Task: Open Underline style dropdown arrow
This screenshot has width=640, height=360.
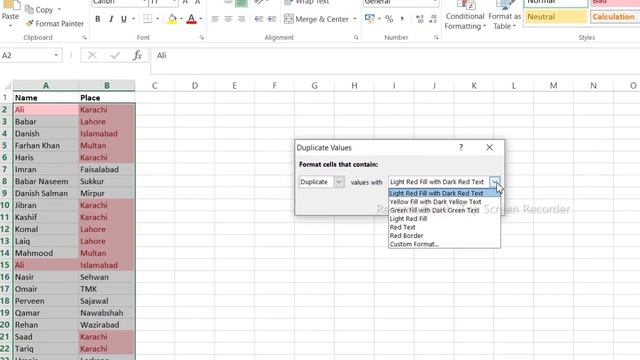Action: tap(133, 19)
